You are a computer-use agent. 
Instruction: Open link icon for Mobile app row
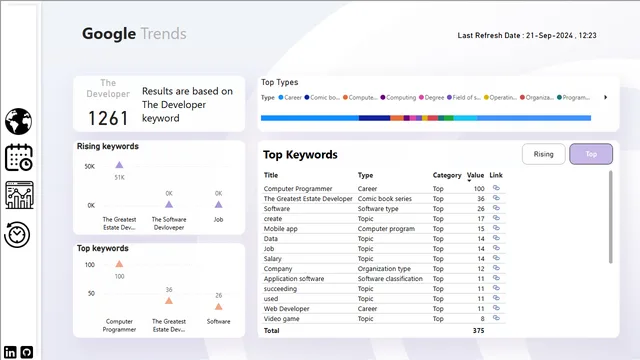pos(496,228)
